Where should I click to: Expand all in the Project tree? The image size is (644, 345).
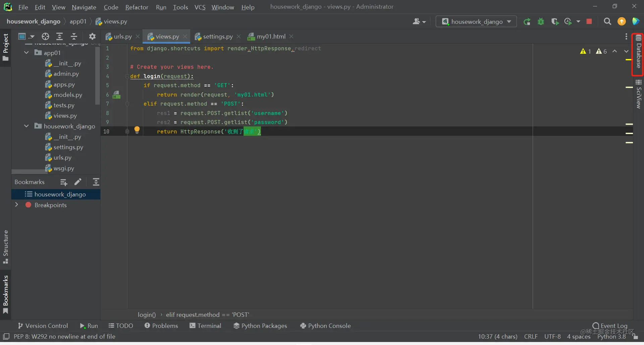(59, 37)
